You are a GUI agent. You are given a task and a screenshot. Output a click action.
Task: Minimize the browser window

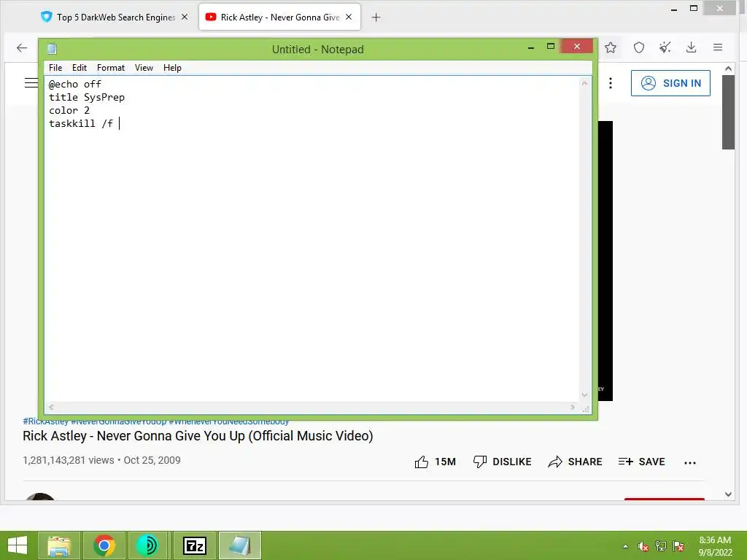[674, 9]
